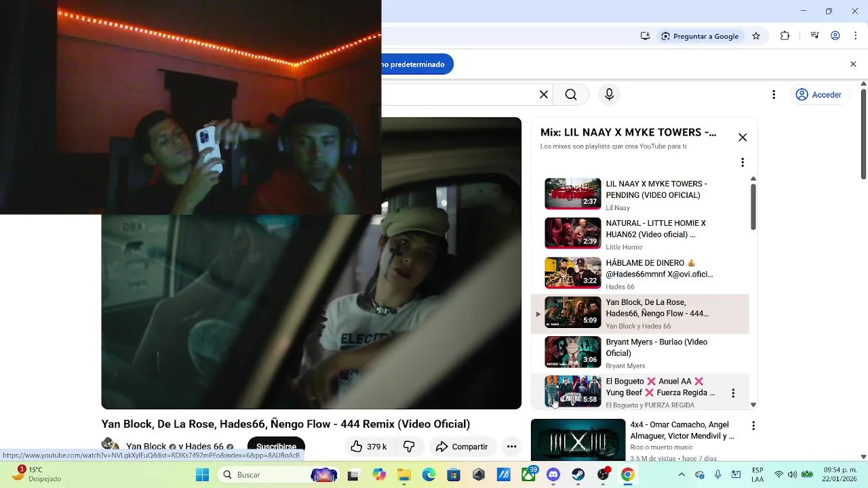Open OBS Studio from taskbar
Image resolution: width=868 pixels, height=488 pixels.
tap(603, 475)
